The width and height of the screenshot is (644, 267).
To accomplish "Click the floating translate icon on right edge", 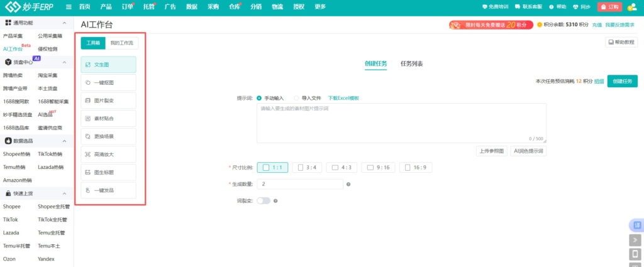I will coord(637,225).
